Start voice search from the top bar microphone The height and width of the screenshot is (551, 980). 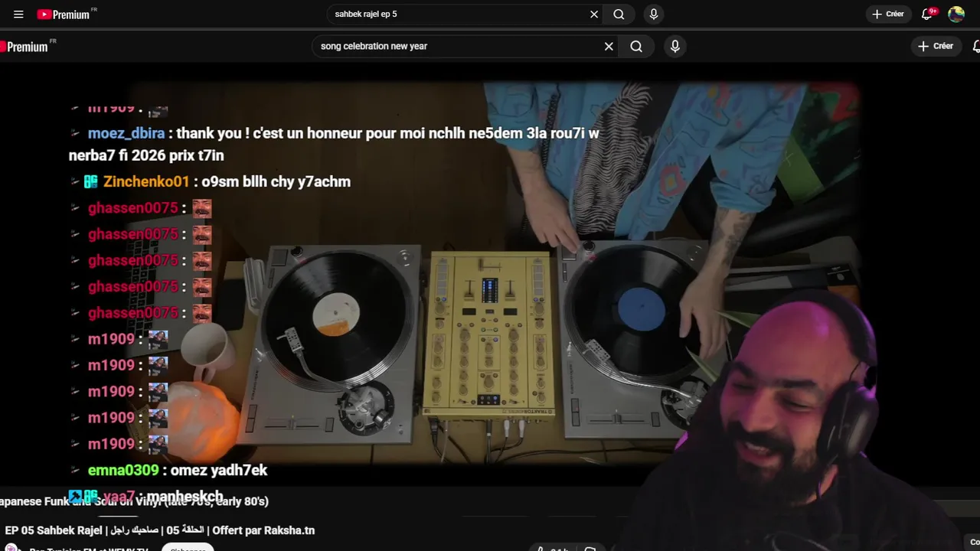(653, 14)
